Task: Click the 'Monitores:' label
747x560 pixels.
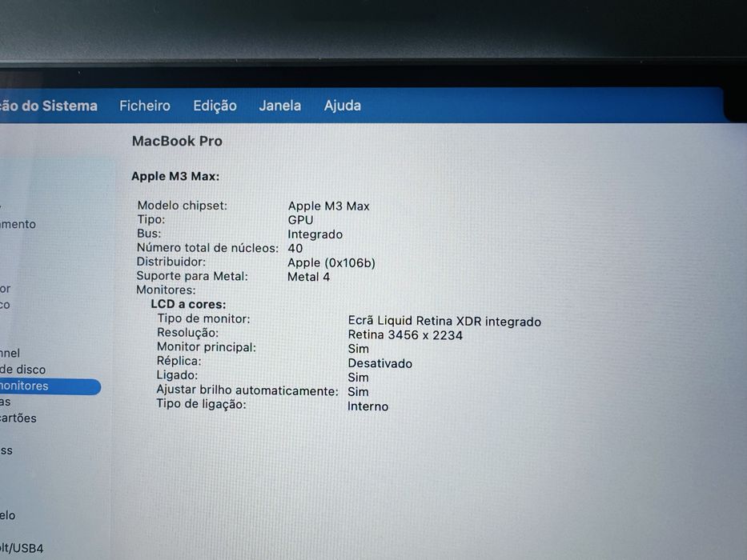Action: [166, 290]
